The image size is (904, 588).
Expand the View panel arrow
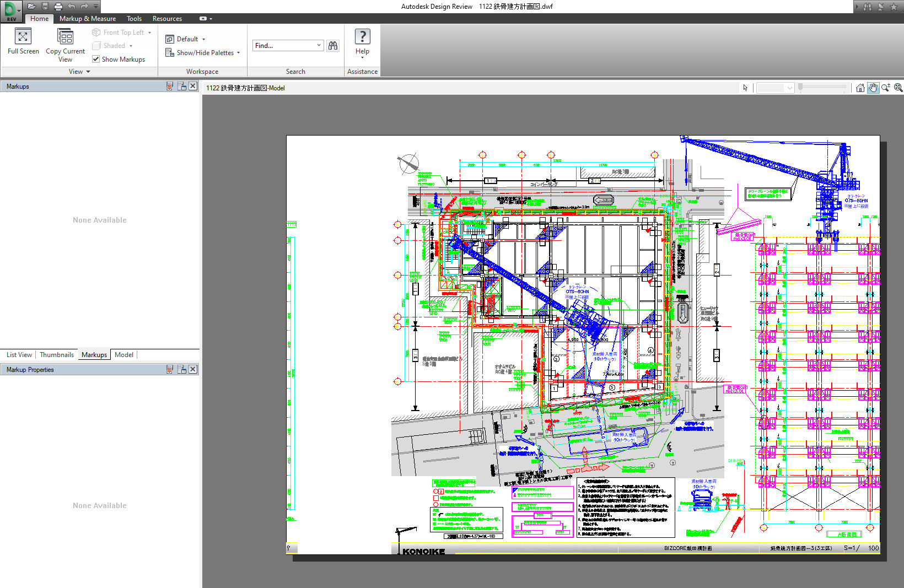point(88,72)
